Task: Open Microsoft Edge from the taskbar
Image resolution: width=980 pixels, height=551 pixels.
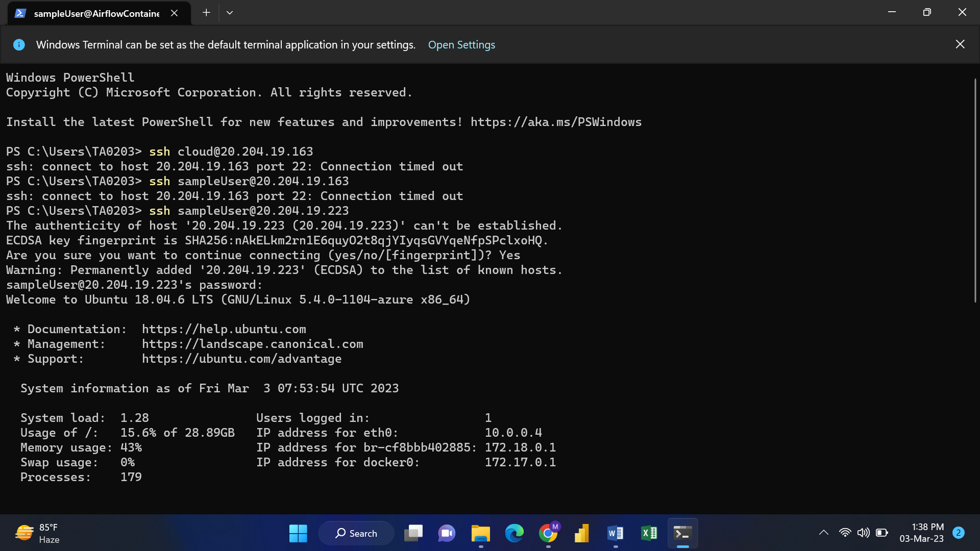Action: click(514, 534)
